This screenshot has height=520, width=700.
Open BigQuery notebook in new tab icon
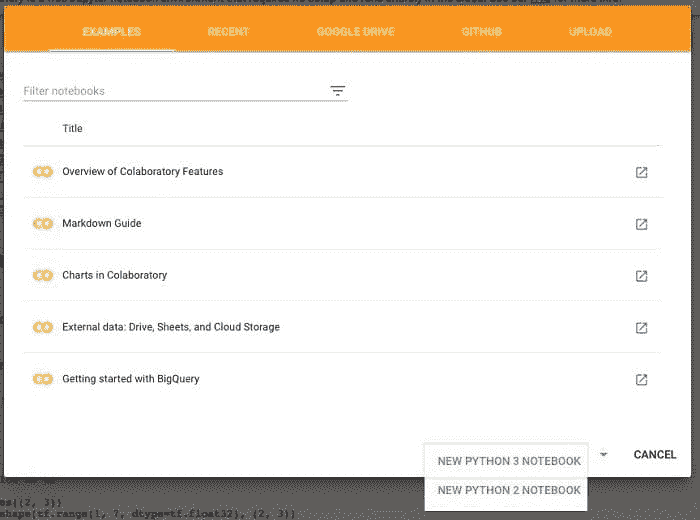click(x=641, y=380)
